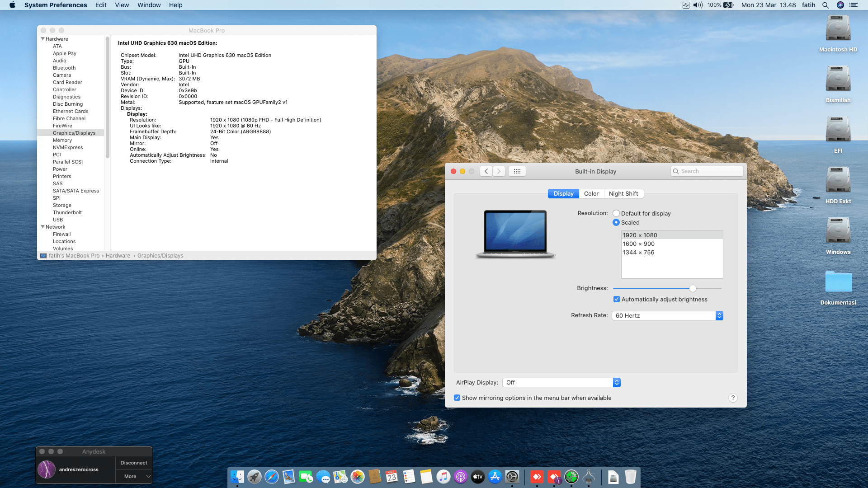Launch the Calendar app in the Dock
868x488 pixels.
click(392, 477)
